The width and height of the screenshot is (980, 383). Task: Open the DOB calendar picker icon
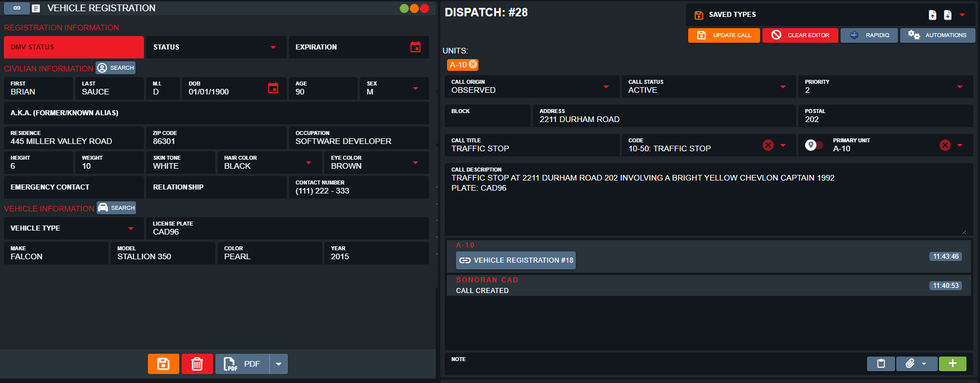click(x=273, y=88)
